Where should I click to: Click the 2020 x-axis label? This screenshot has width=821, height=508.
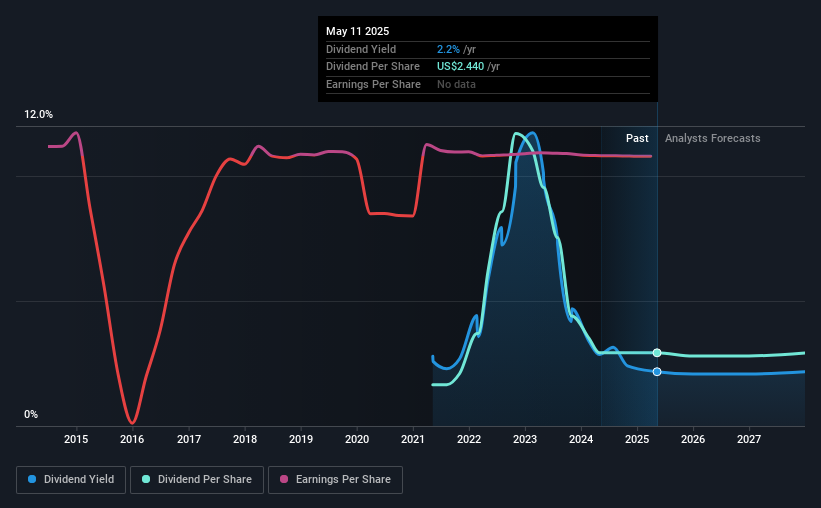click(x=357, y=439)
